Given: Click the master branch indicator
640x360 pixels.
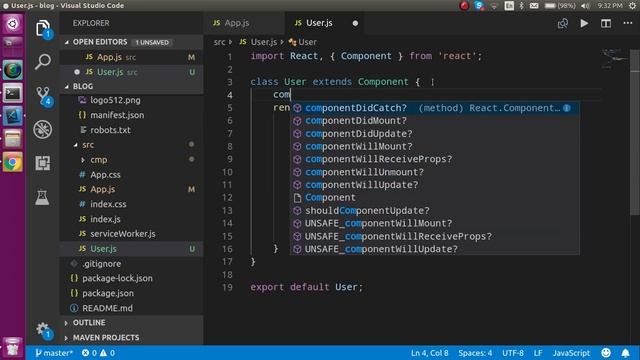Looking at the screenshot, I should tap(54, 353).
